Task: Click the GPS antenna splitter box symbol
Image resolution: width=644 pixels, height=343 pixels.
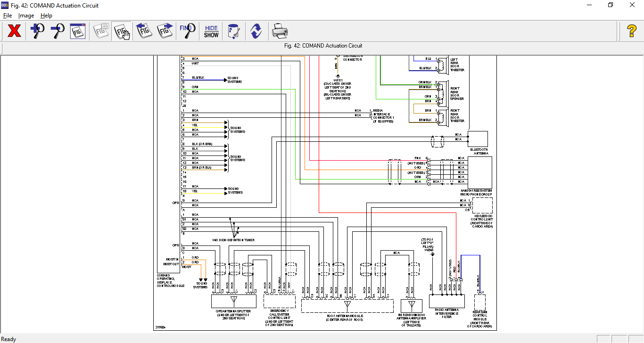Action: [x=234, y=302]
